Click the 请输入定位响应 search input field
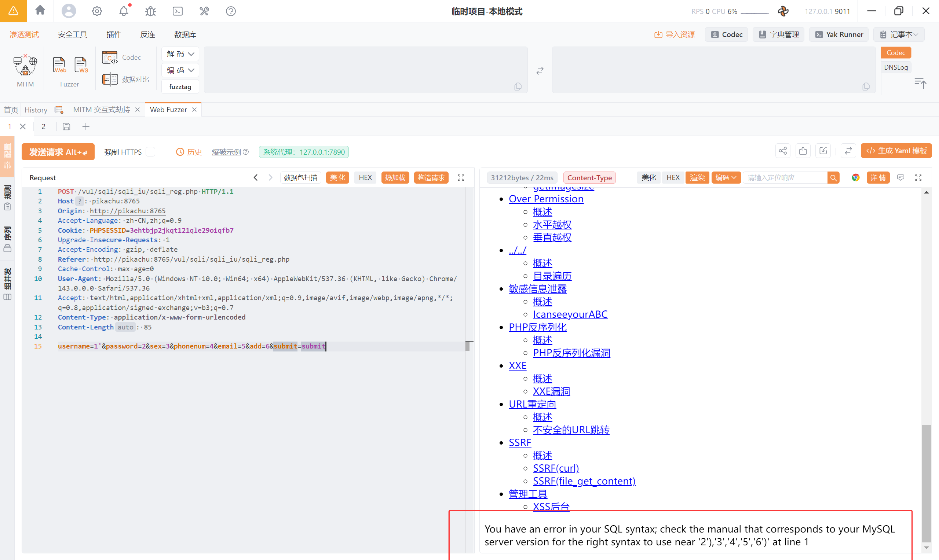 pyautogui.click(x=785, y=178)
